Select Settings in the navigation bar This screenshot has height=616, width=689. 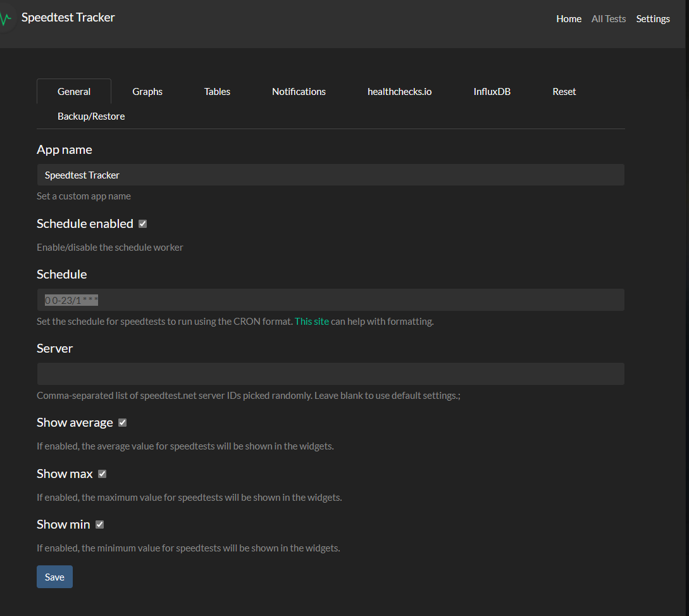point(653,18)
